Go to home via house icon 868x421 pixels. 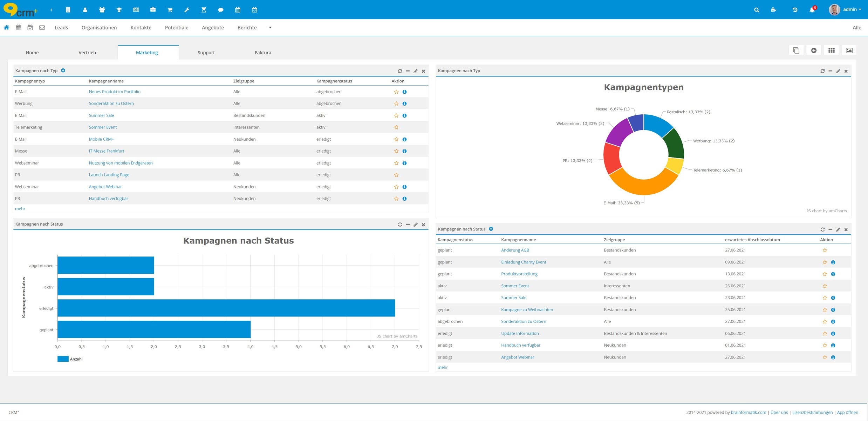(6, 27)
